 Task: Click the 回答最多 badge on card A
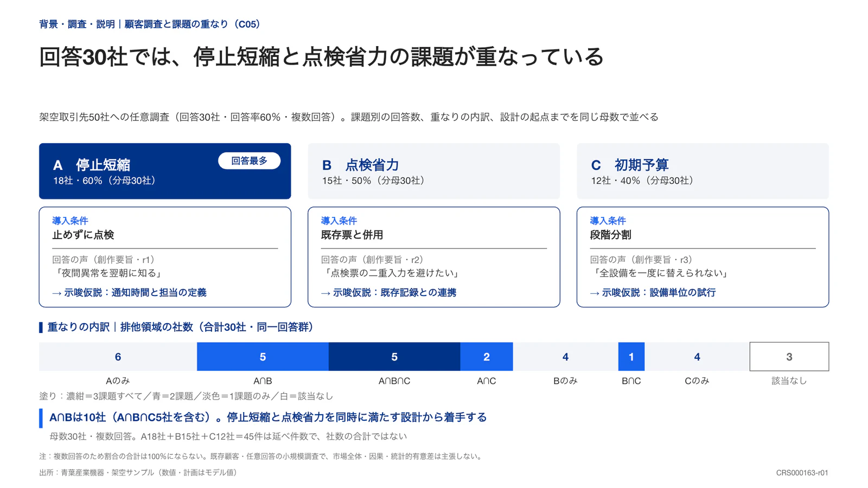(249, 161)
